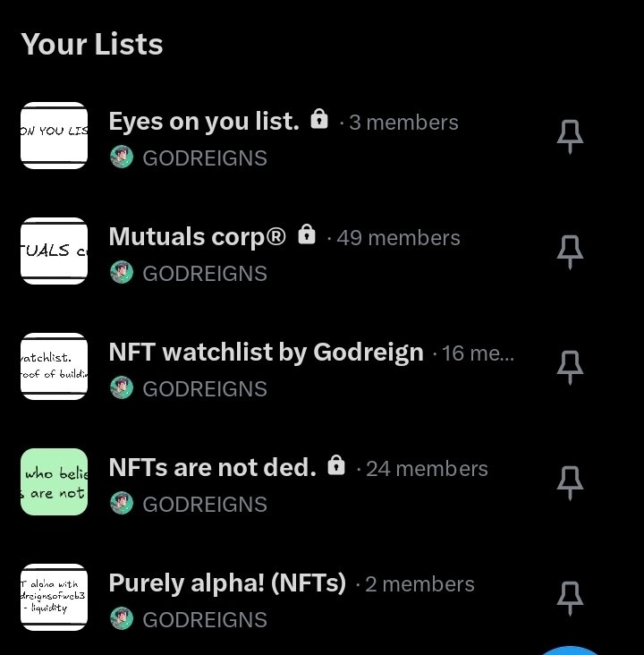Open the Mutuals corp® list title
The height and width of the screenshot is (655, 644).
(198, 237)
